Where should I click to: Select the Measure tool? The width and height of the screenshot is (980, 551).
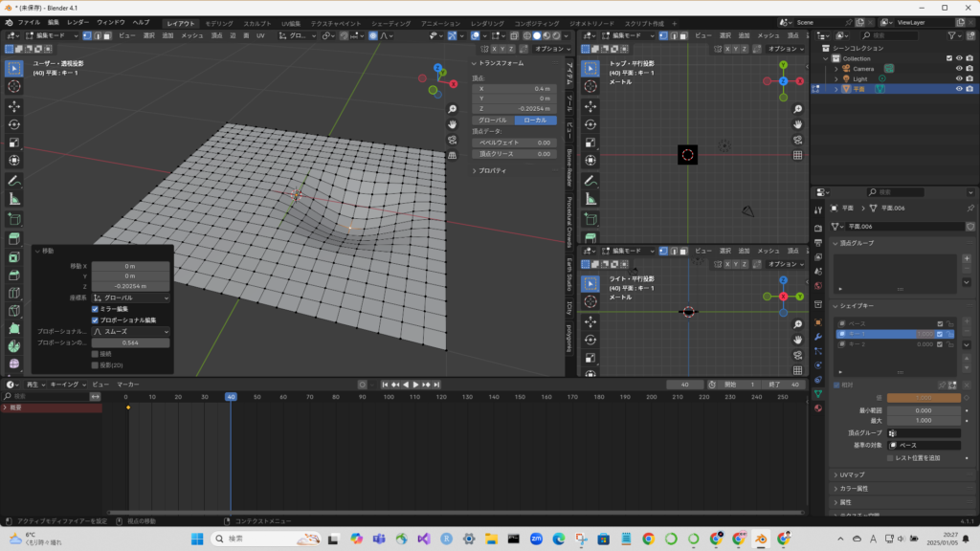14,199
